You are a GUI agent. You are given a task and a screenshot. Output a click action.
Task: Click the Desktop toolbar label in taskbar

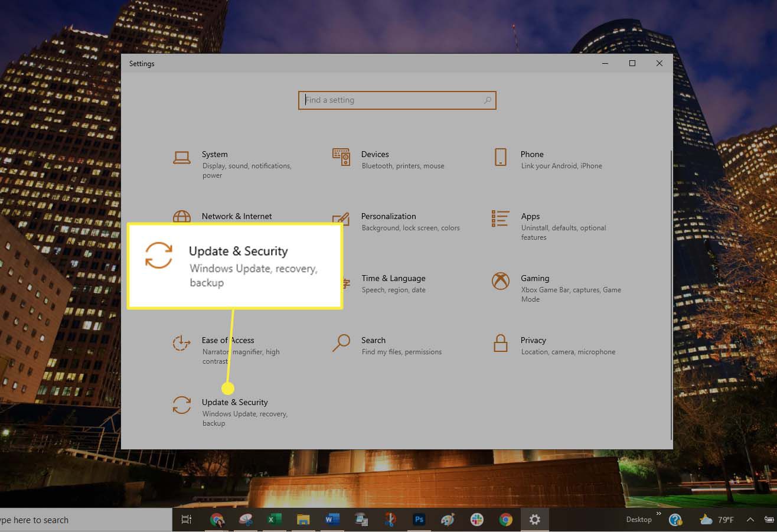[x=639, y=520]
